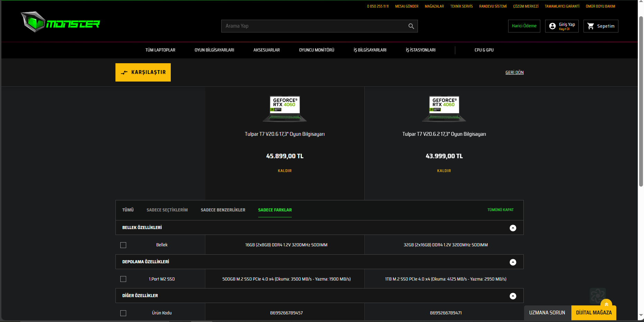
Task: Tick the Bellek row checkbox
Action: tap(123, 245)
